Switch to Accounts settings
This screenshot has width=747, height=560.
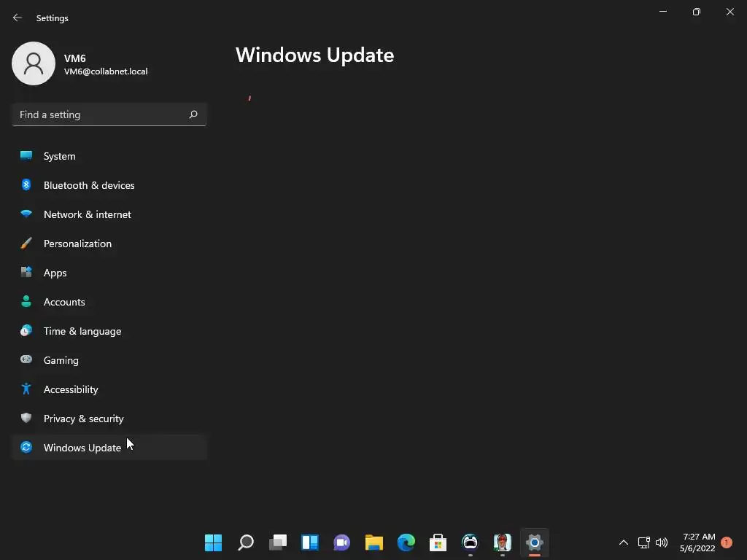point(109,302)
